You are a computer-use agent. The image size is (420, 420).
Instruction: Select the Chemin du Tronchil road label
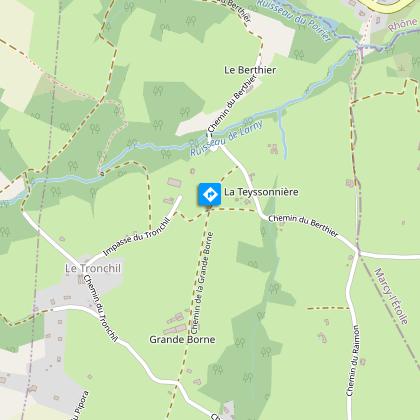pos(100,308)
